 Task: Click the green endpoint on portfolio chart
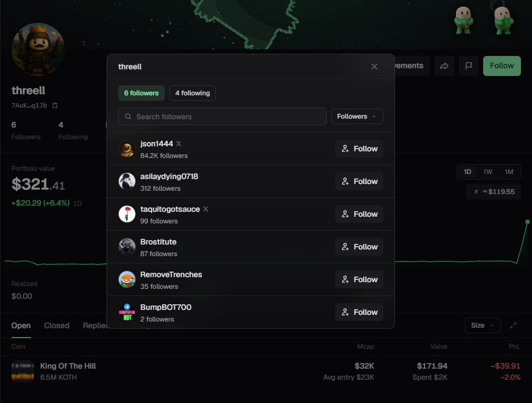pyautogui.click(x=527, y=222)
